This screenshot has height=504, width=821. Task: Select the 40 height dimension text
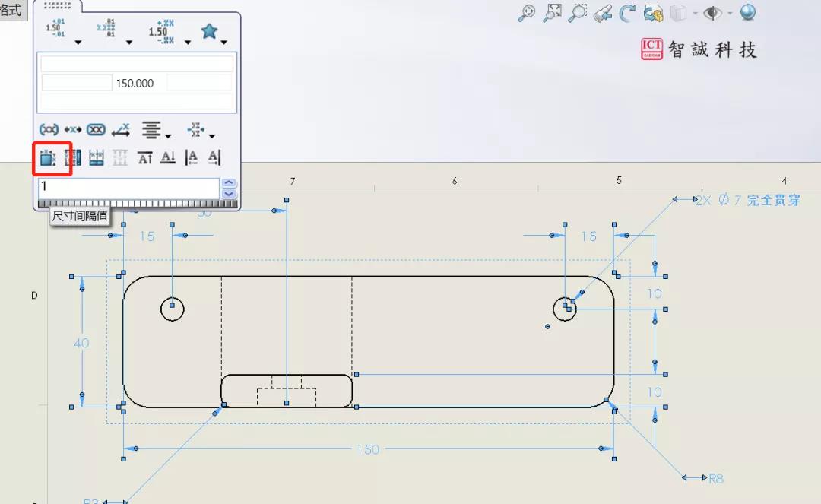click(81, 344)
